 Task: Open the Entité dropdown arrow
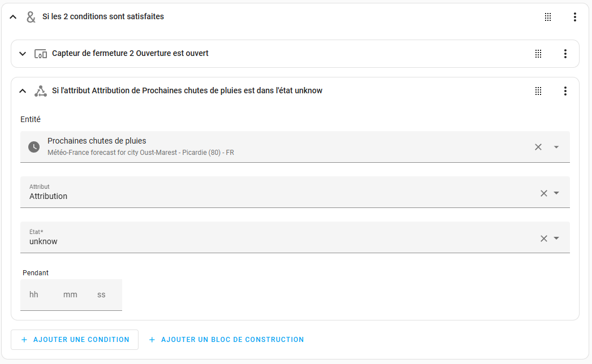click(x=556, y=147)
